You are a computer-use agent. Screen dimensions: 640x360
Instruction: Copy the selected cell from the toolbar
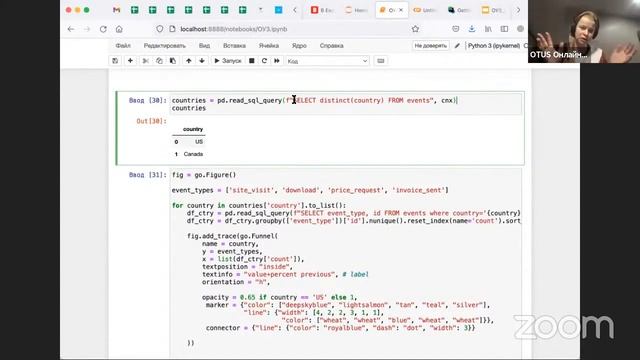[x=159, y=61]
